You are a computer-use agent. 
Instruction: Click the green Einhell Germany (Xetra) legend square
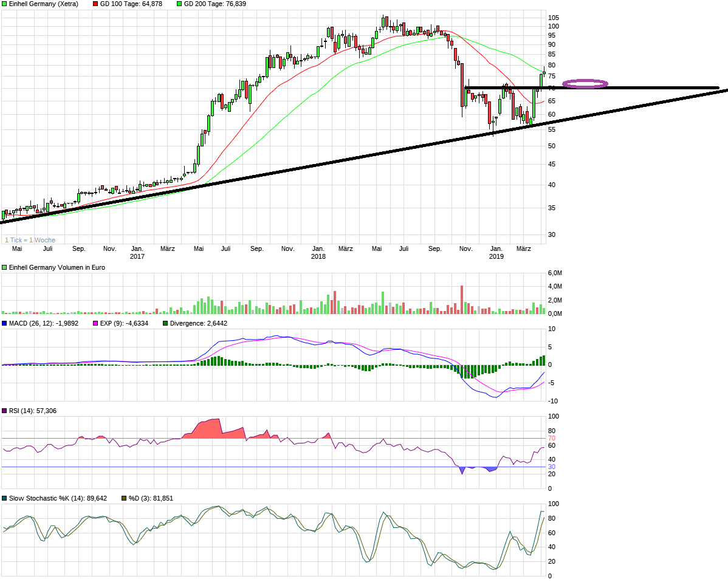pyautogui.click(x=4, y=4)
